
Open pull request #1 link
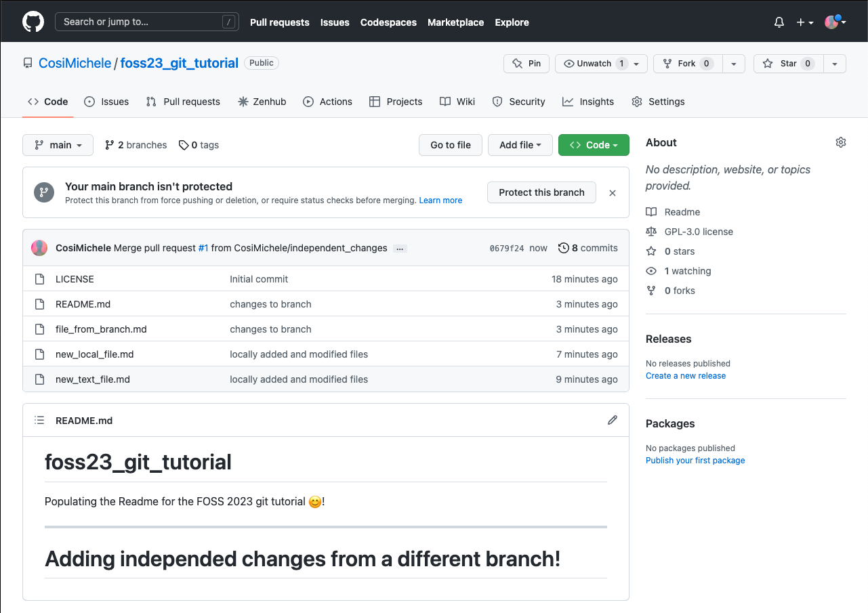[x=203, y=248]
